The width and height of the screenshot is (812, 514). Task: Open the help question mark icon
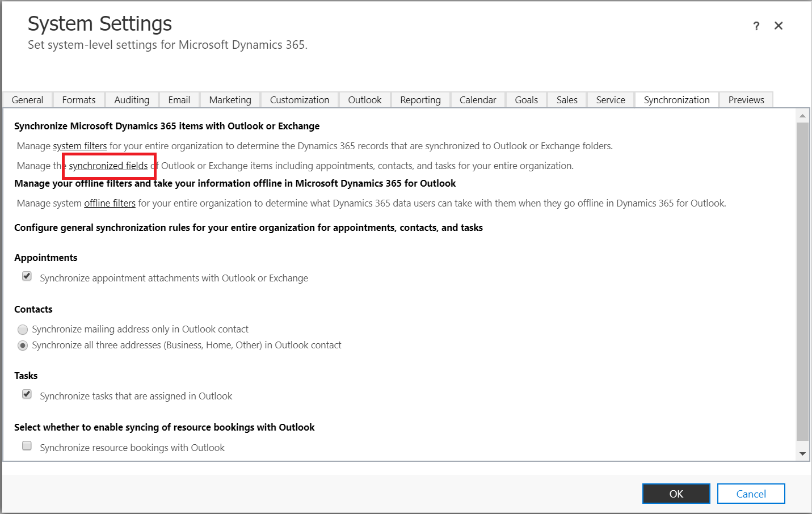(x=756, y=26)
